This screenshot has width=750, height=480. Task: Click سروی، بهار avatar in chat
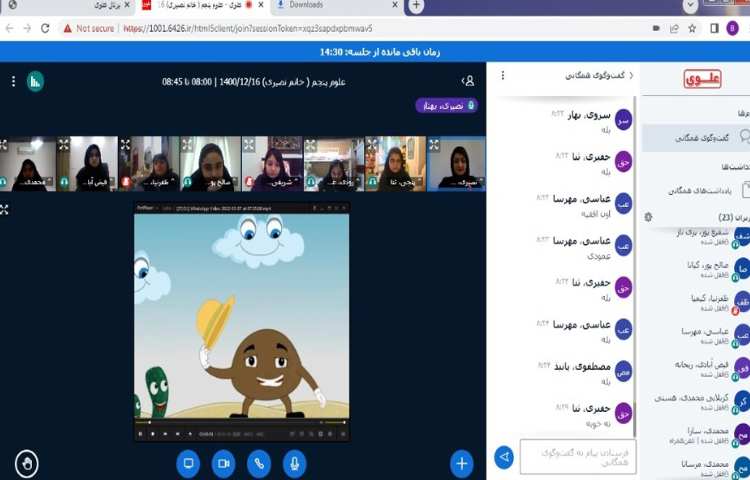[623, 120]
